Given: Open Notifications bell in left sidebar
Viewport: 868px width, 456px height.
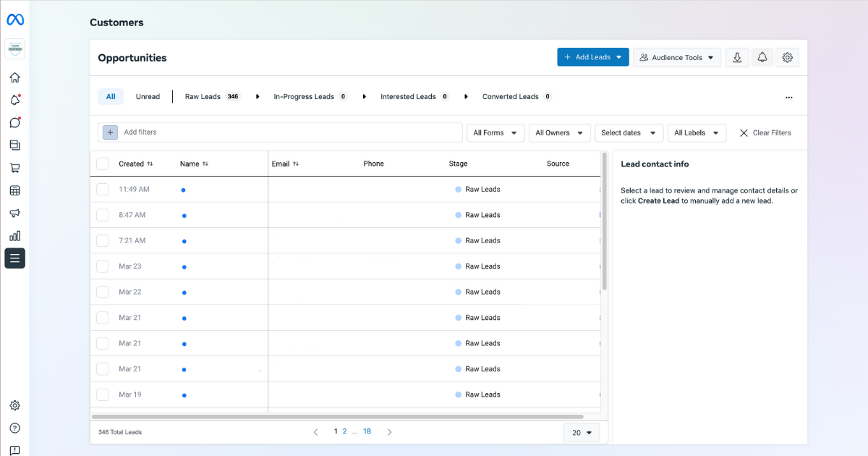Looking at the screenshot, I should (14, 101).
